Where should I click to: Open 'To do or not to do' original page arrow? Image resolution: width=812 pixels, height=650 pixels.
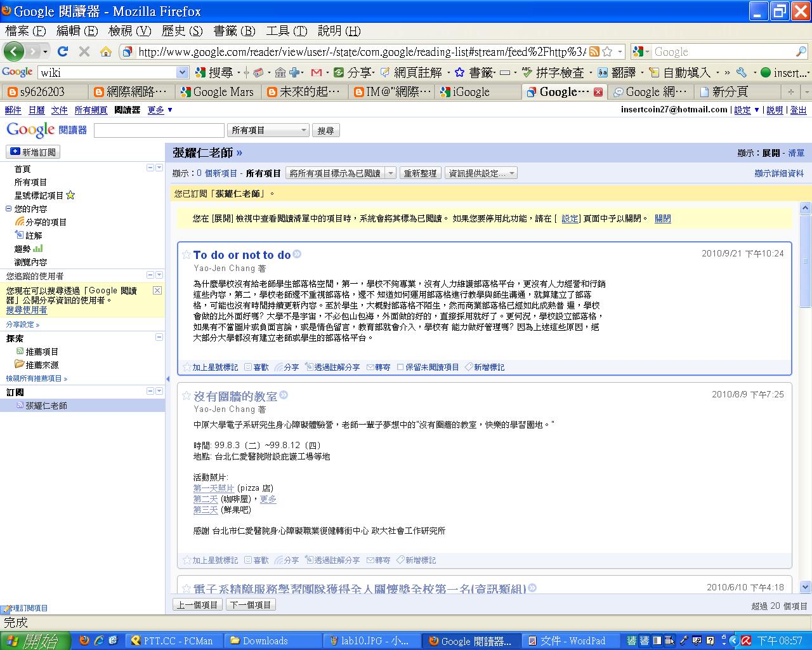[x=297, y=254]
